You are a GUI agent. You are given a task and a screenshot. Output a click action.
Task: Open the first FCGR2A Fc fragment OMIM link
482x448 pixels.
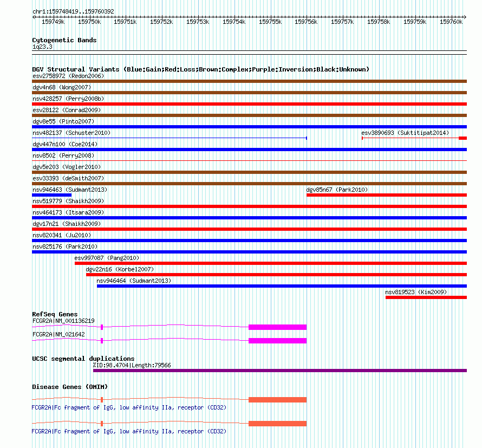(129, 407)
